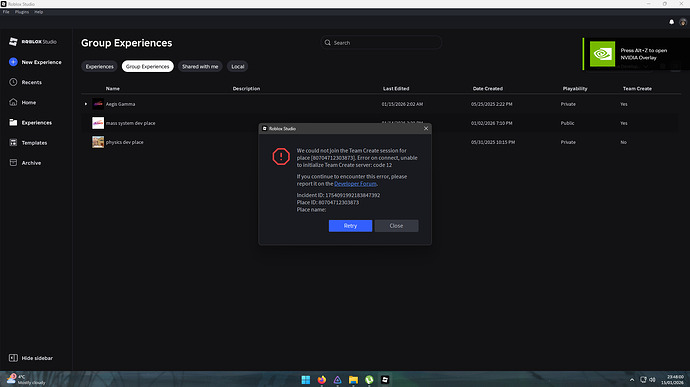Select the Aegis Gamma name text
The width and height of the screenshot is (690, 387).
(120, 104)
